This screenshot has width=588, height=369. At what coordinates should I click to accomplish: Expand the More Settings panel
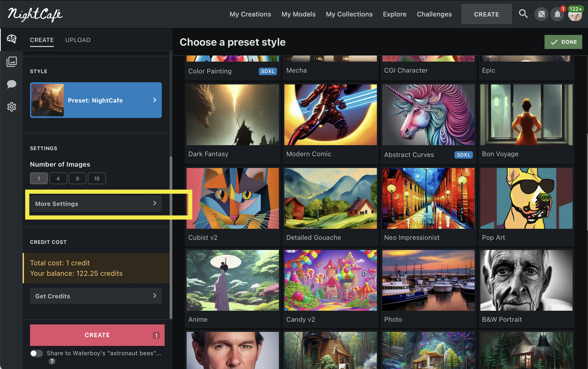point(96,204)
